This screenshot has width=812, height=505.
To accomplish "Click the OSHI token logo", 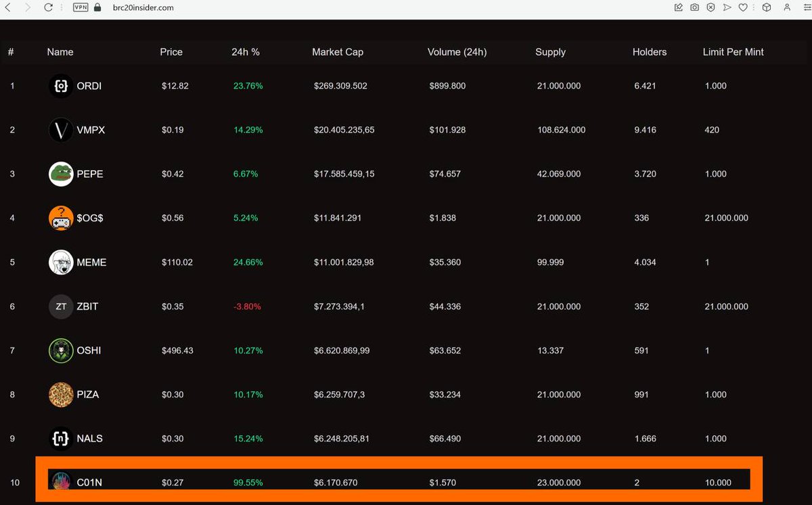I will click(61, 350).
